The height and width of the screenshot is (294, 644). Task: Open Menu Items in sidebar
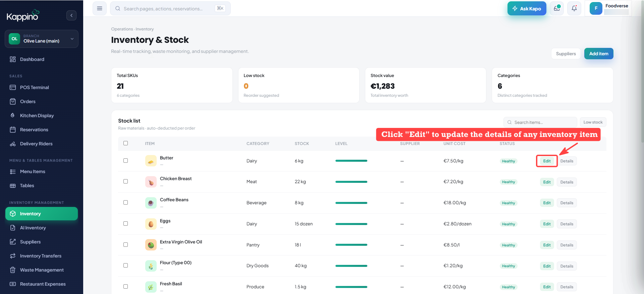coord(42,171)
